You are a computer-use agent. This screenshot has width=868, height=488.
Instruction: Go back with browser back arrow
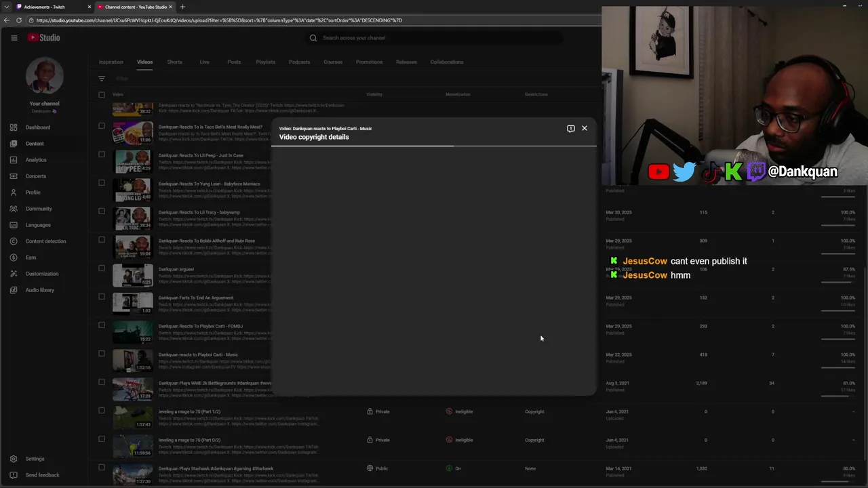7,20
